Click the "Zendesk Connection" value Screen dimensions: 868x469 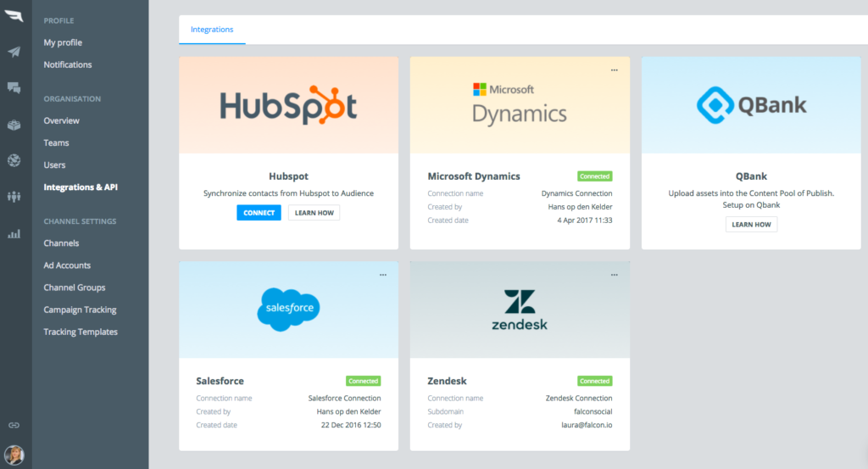click(579, 398)
